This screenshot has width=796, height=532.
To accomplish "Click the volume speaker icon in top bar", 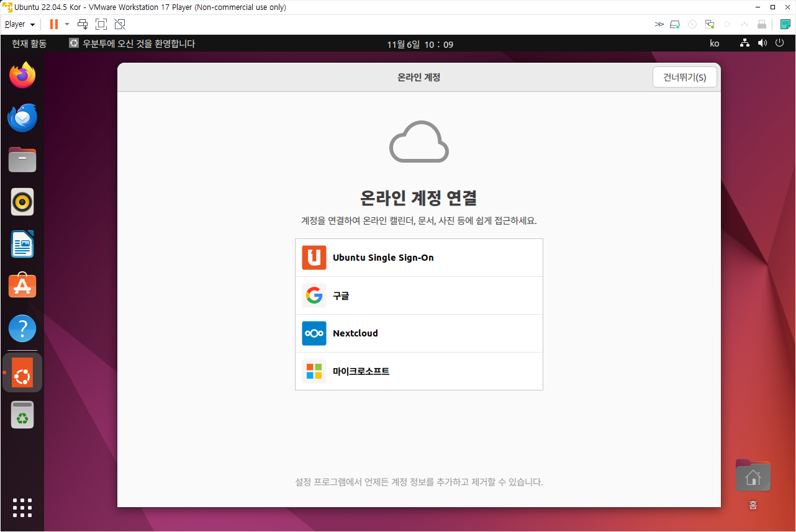I will click(762, 43).
